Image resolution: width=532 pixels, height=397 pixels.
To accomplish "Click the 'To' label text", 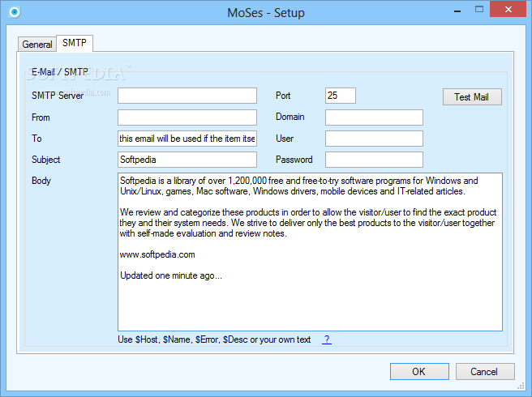I will pyautogui.click(x=36, y=139).
